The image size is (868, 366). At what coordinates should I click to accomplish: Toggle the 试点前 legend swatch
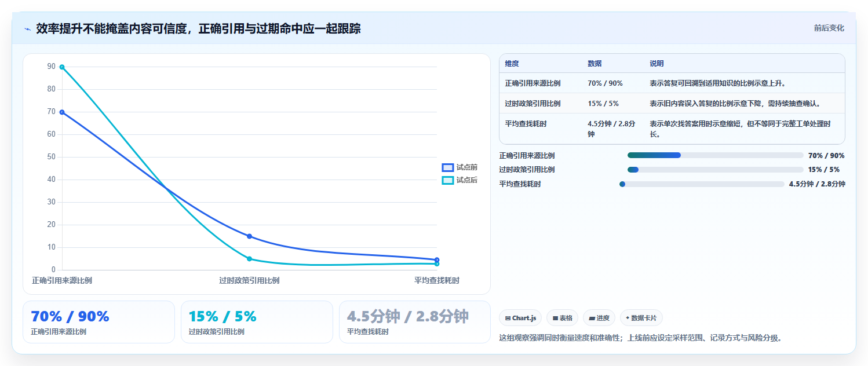pyautogui.click(x=447, y=167)
